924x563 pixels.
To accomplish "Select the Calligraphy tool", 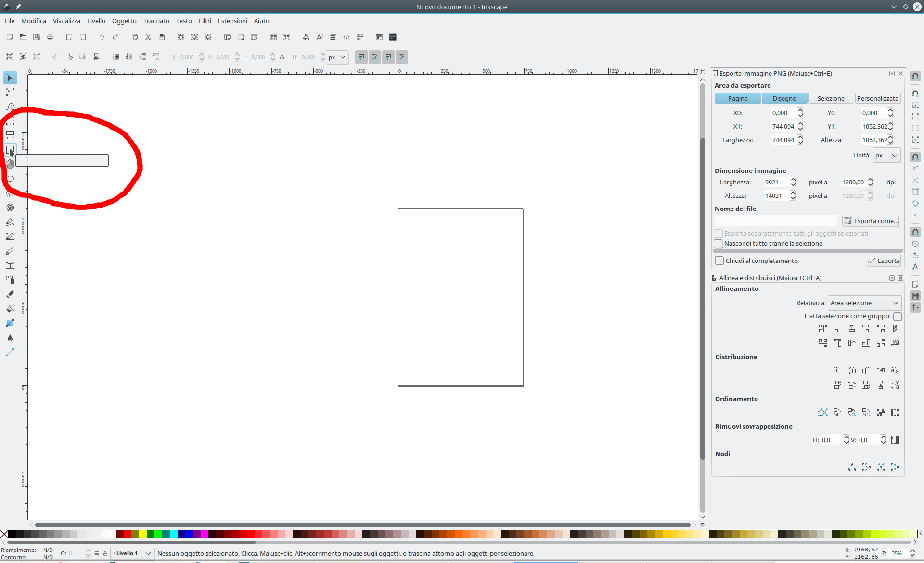I will coord(10,251).
